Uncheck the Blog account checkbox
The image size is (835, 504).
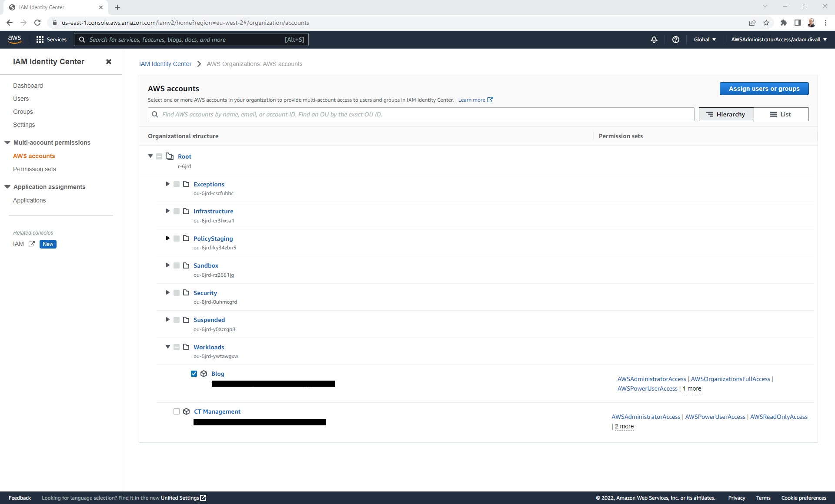click(x=194, y=373)
